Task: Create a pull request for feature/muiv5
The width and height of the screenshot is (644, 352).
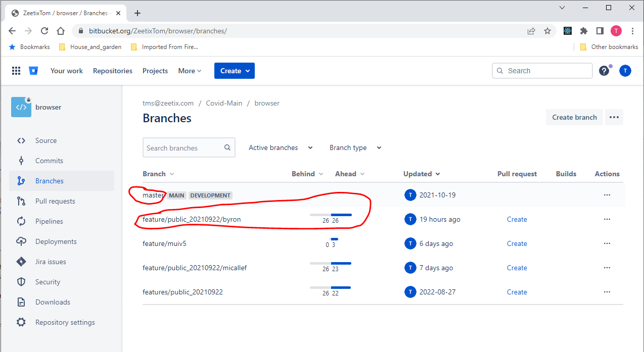Action: (x=517, y=243)
